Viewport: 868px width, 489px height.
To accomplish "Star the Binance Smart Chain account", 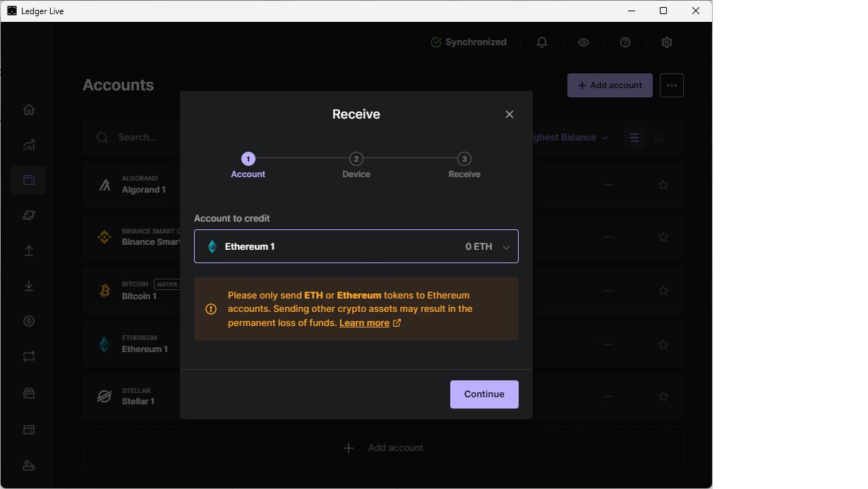I will point(663,237).
